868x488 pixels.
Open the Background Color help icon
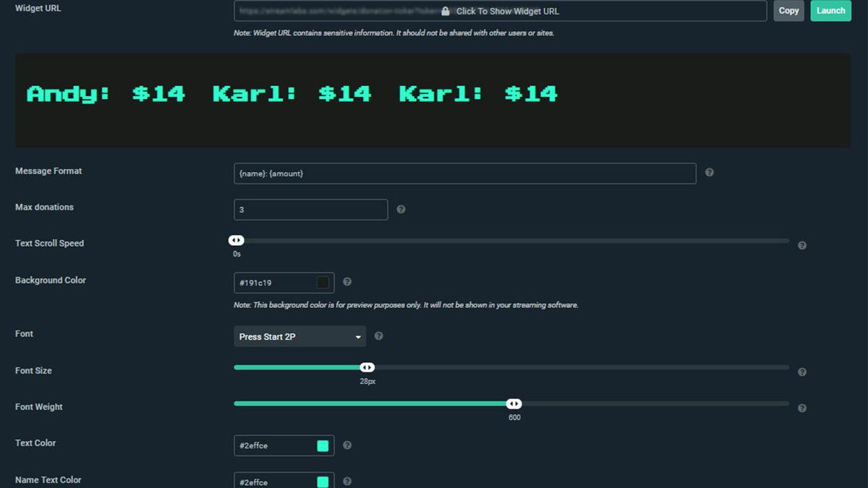pos(347,282)
